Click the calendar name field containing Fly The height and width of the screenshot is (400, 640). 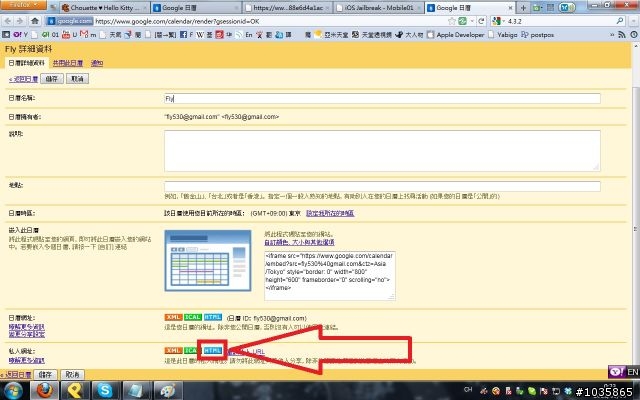[x=382, y=98]
